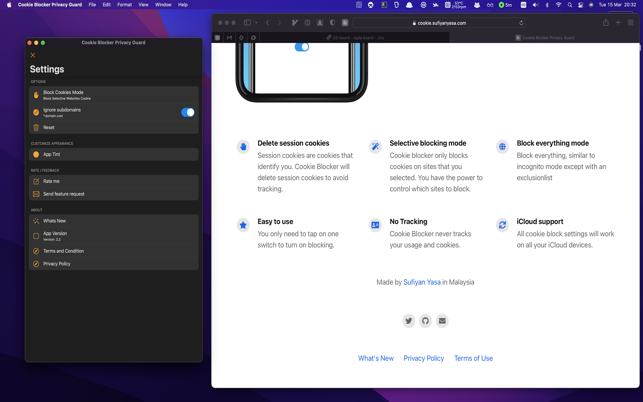Open the Edit menu
643x402 pixels.
[107, 5]
